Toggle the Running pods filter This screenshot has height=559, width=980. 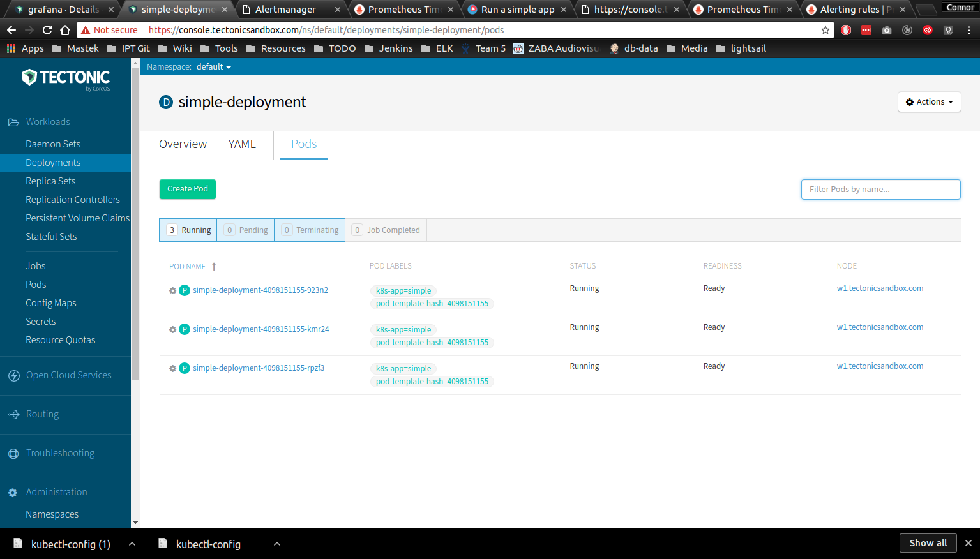click(x=188, y=230)
